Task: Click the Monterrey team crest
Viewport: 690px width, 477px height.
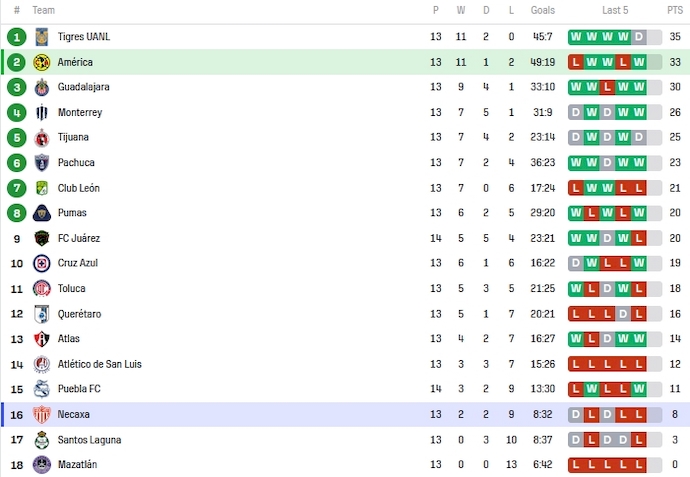Action: click(42, 112)
